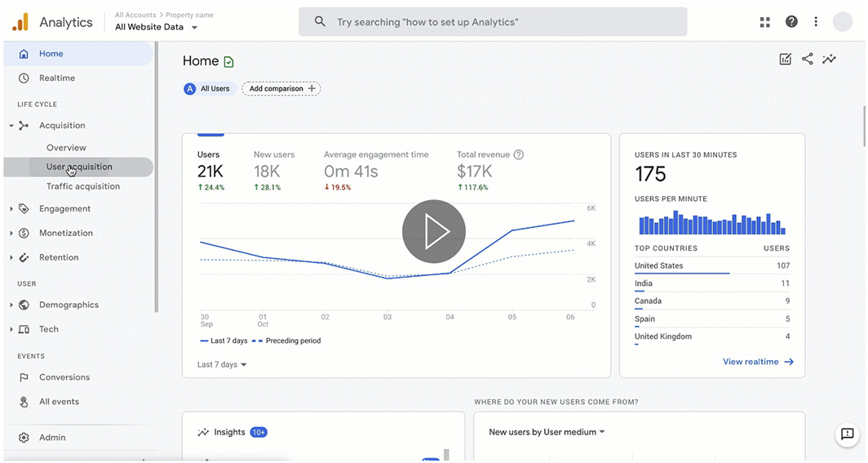Click the users per minute bar chart
The height and width of the screenshot is (463, 868).
[712, 223]
